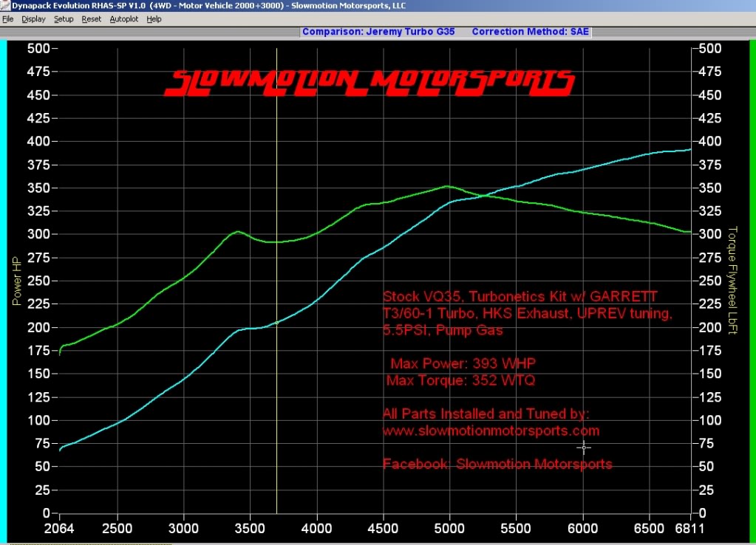The image size is (756, 545).
Task: Click the 'Power HP' axis label
Action: point(16,281)
